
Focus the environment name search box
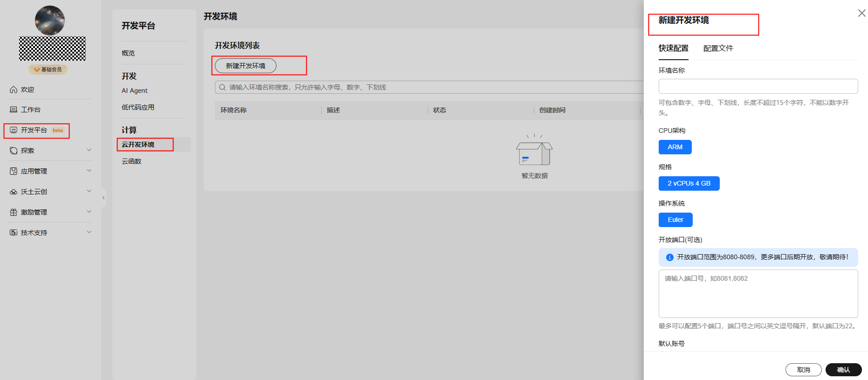coord(429,87)
